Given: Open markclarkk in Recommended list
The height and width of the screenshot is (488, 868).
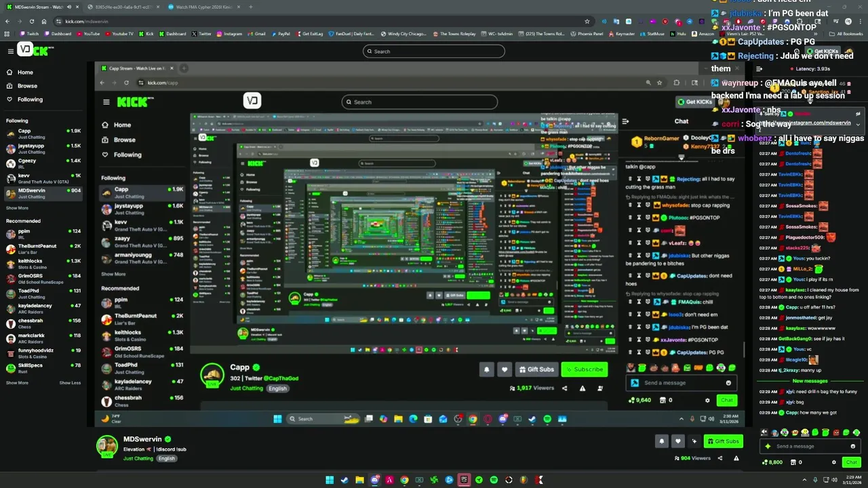Looking at the screenshot, I should click(43, 338).
